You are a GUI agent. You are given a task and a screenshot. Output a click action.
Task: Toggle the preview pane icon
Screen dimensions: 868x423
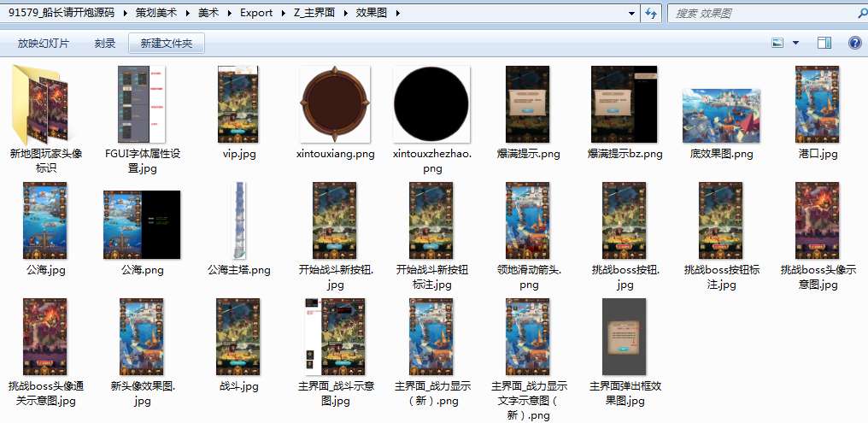pos(824,43)
